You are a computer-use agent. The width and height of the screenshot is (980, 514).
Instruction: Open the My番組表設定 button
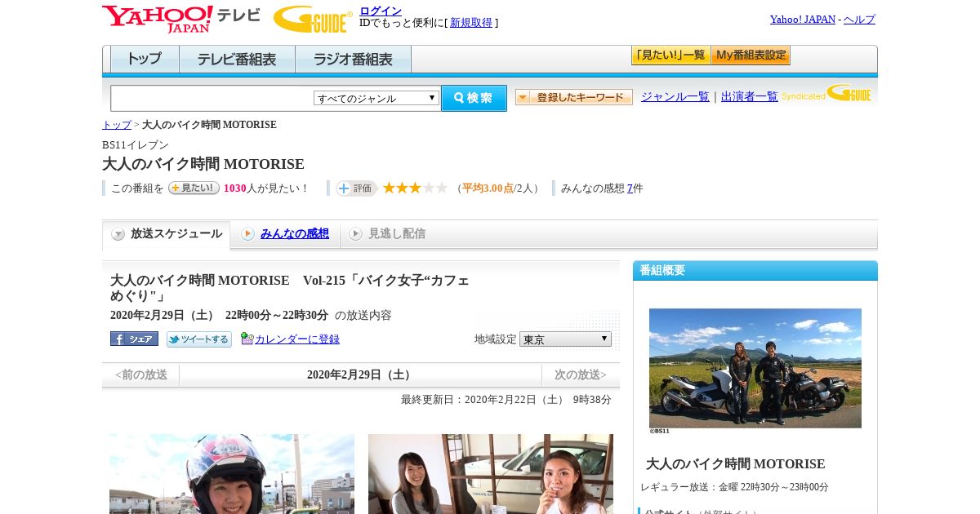tap(751, 55)
